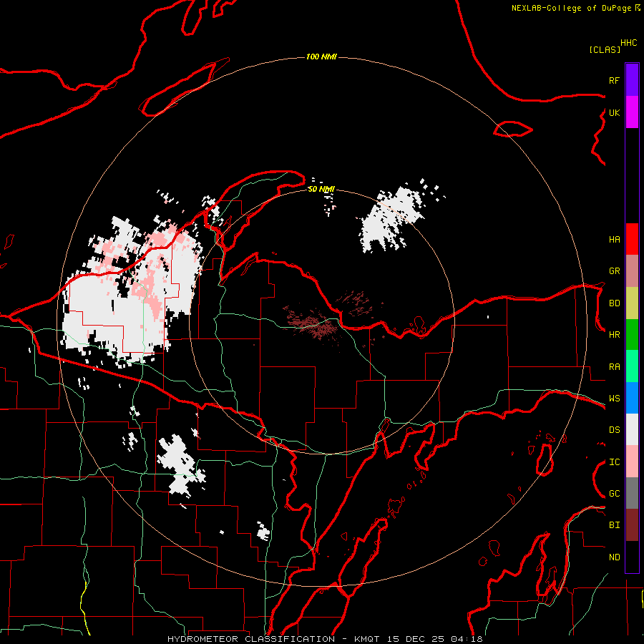This screenshot has width=644, height=644.
Task: Pick the HR green legend swatch
Action: (x=632, y=334)
